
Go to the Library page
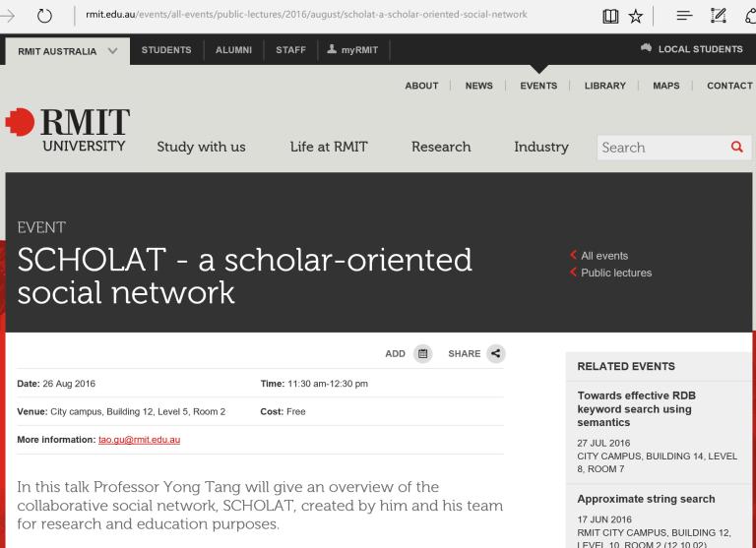coord(604,86)
